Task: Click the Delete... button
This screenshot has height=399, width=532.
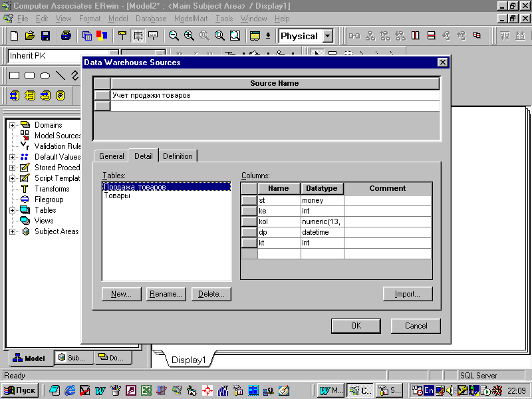Action: (211, 294)
